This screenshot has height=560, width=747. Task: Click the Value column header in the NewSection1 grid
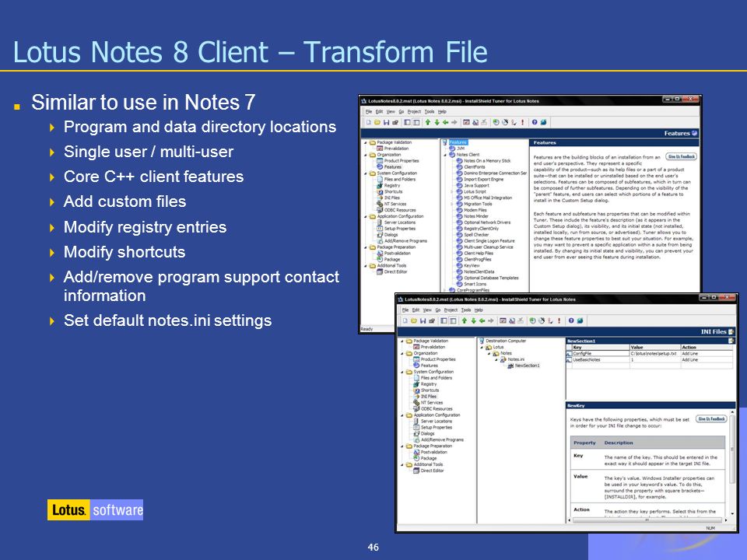pos(655,348)
